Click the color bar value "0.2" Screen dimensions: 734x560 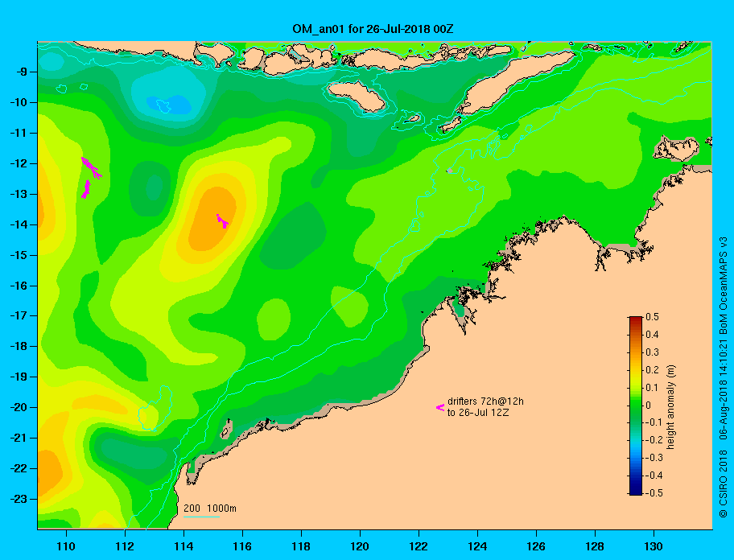652,369
